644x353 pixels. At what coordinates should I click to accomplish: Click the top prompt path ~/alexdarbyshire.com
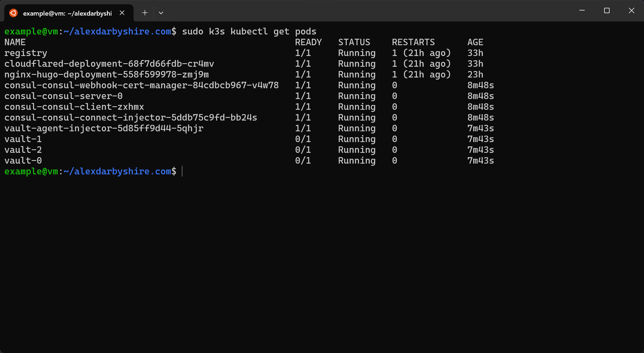(x=117, y=31)
